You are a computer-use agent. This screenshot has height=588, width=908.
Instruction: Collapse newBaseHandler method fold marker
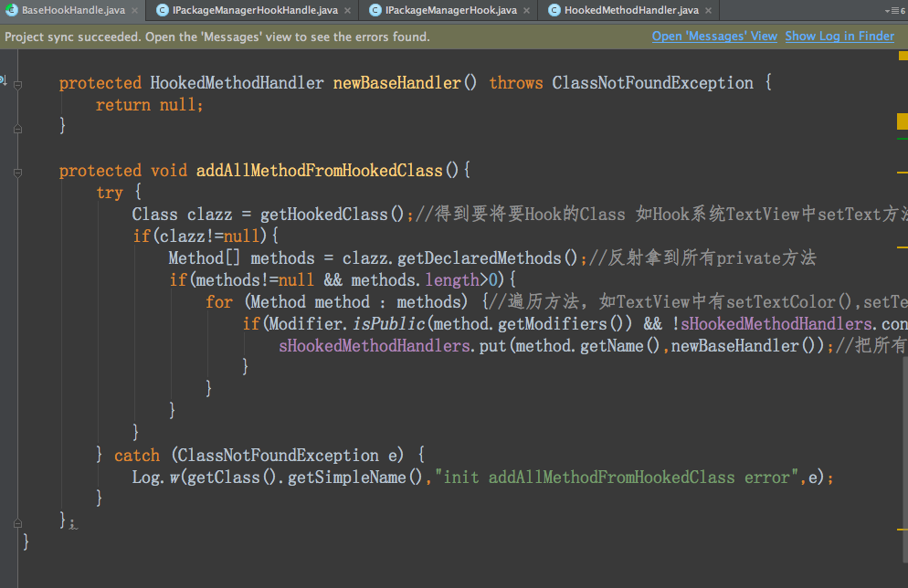click(18, 85)
